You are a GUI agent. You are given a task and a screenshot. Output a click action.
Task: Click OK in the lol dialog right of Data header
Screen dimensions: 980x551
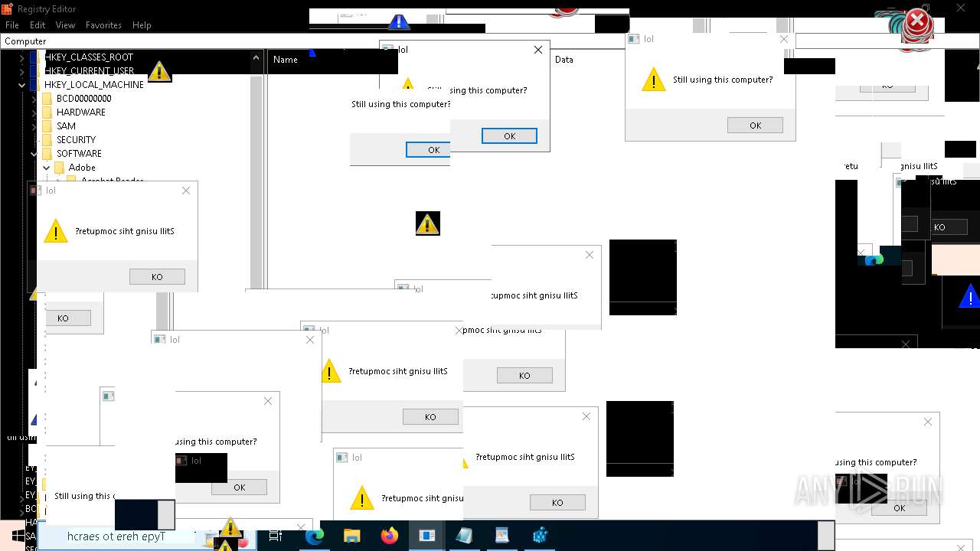[x=755, y=126]
